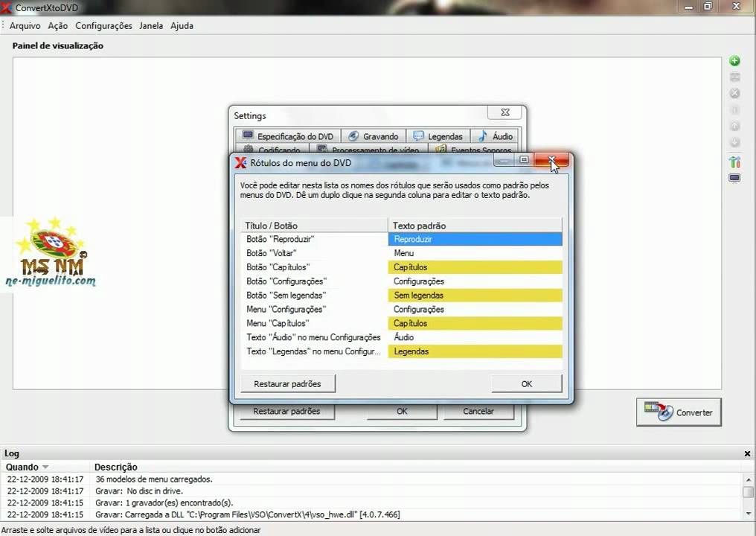This screenshot has height=536, width=756.
Task: Open the Ação menu
Action: [58, 26]
